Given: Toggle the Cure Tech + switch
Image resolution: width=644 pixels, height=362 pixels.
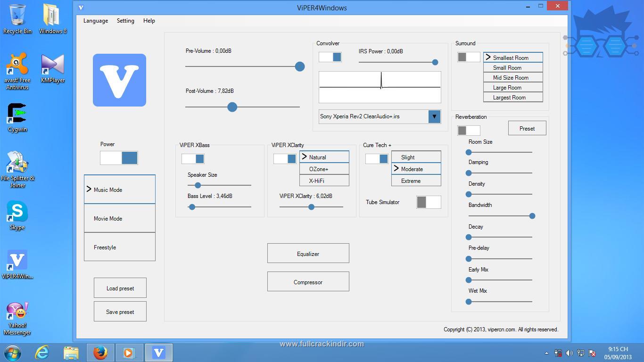Looking at the screenshot, I should click(x=377, y=159).
